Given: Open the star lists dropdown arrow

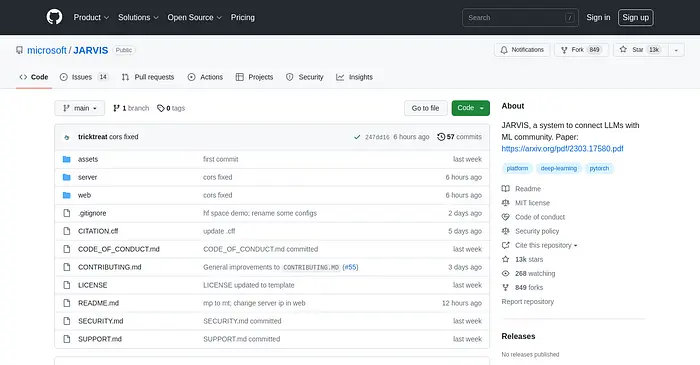Looking at the screenshot, I should pyautogui.click(x=676, y=50).
